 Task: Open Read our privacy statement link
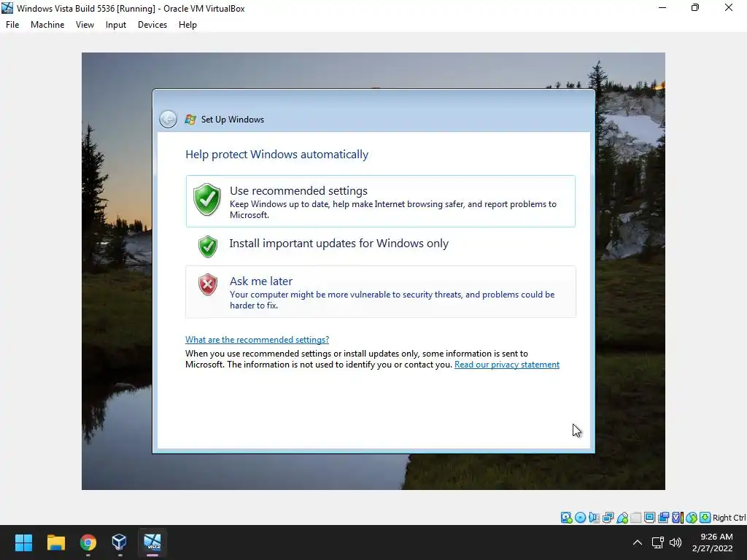click(507, 365)
